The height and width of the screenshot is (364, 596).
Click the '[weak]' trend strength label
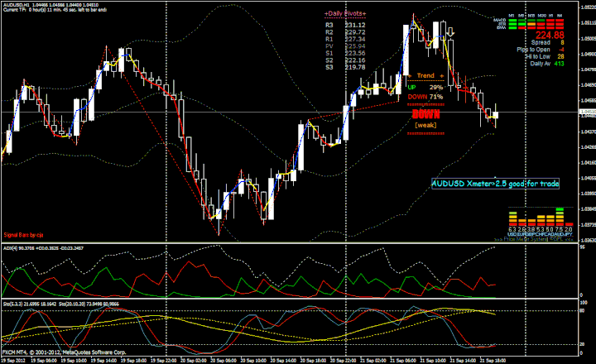click(x=425, y=125)
